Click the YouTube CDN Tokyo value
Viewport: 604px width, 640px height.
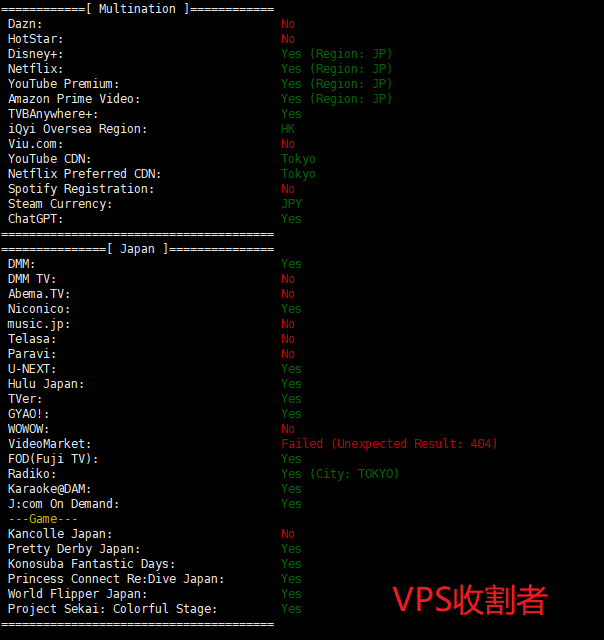[298, 159]
